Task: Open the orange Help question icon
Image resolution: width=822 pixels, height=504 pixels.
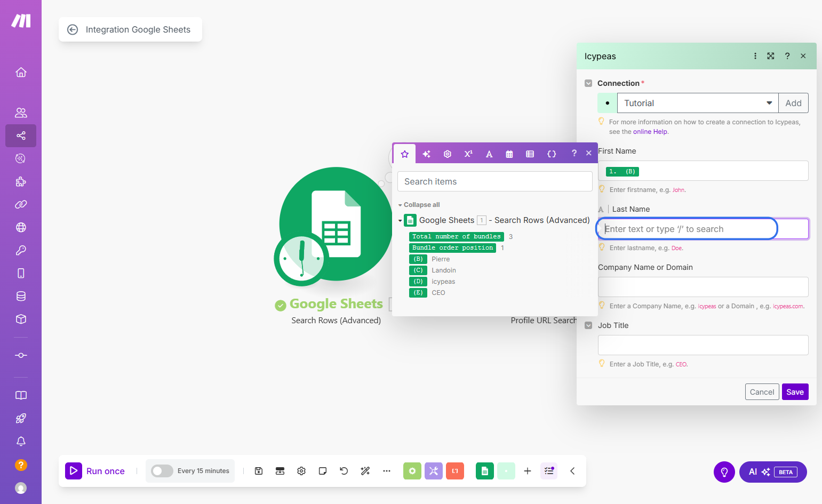Action: [x=21, y=465]
